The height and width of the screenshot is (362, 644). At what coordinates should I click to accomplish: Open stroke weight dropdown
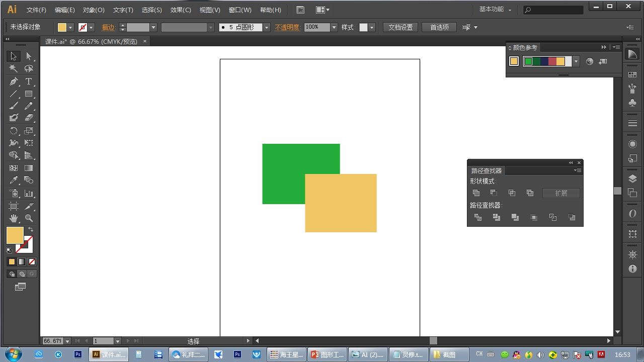click(x=153, y=28)
